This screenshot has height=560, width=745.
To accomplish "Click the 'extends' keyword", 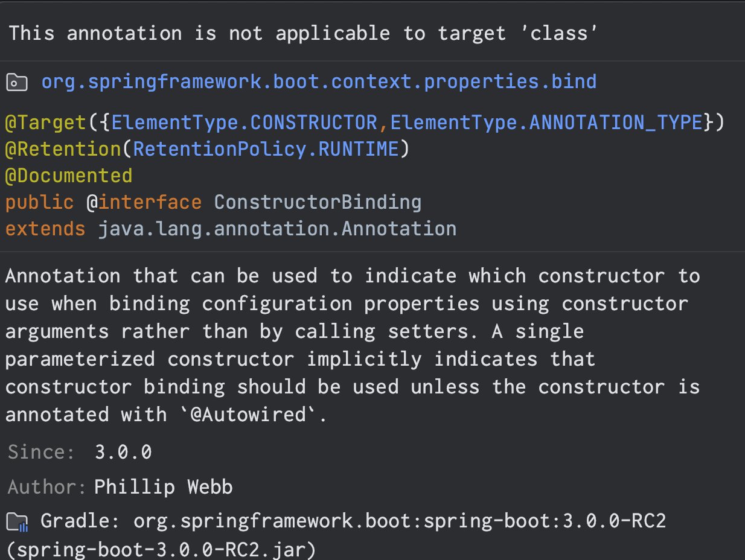I will coord(45,229).
